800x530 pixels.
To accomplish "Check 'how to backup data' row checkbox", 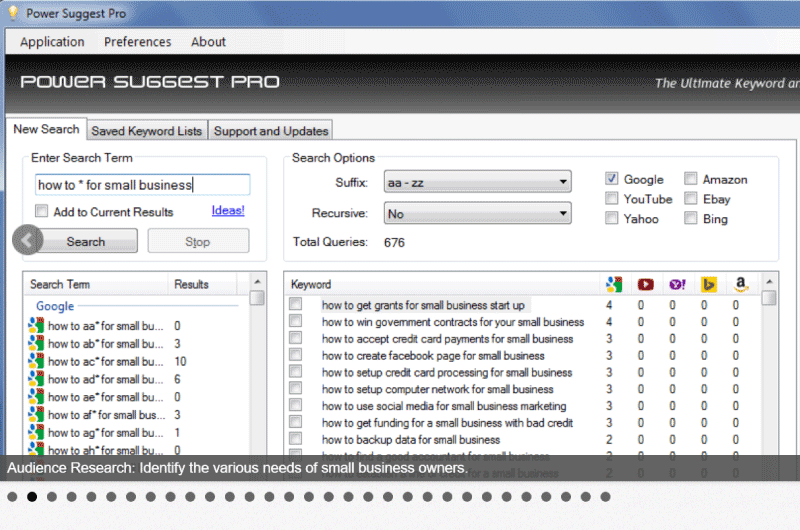I will (x=295, y=439).
